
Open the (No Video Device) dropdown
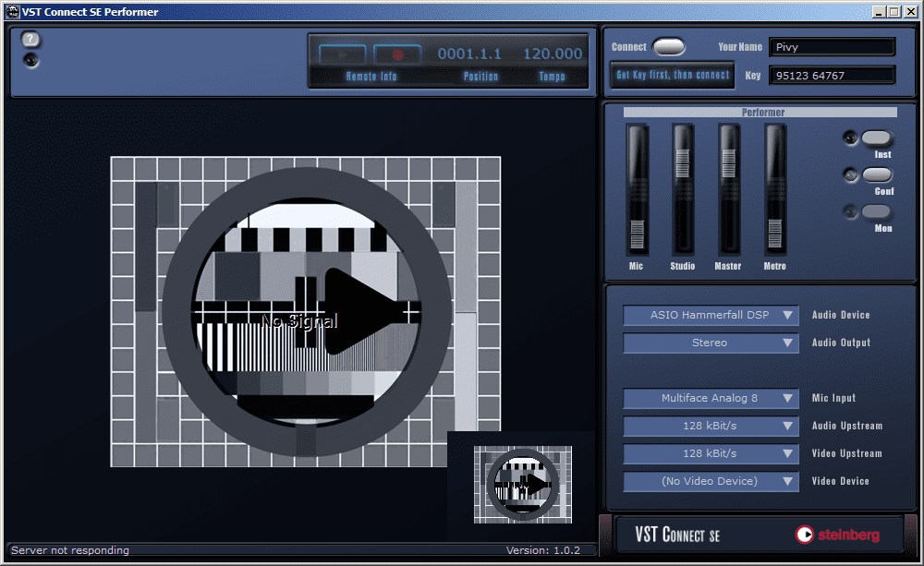(x=711, y=481)
